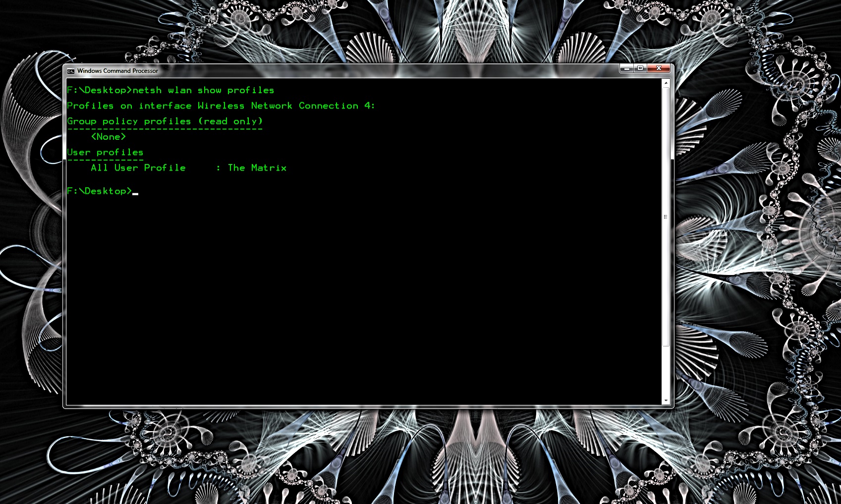841x504 pixels.
Task: Maximize the Windows Command Processor window
Action: click(640, 68)
